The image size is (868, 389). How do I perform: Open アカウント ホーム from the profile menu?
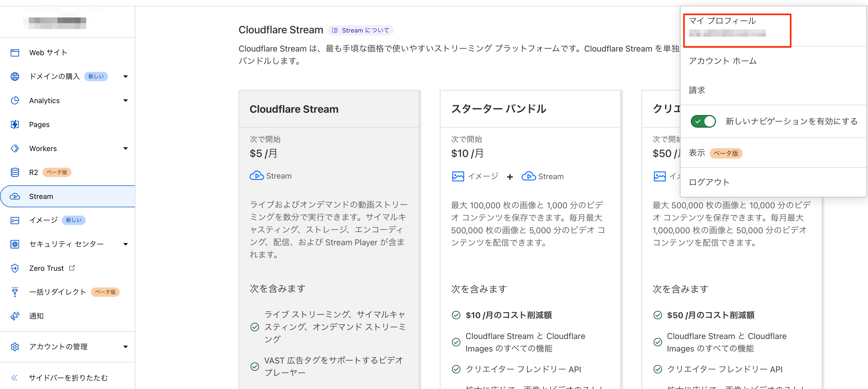click(x=722, y=61)
